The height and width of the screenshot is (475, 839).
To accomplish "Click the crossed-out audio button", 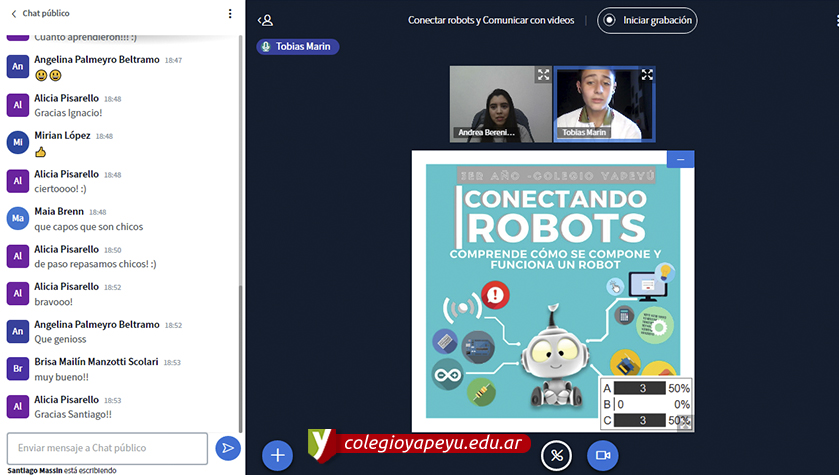I will click(556, 455).
